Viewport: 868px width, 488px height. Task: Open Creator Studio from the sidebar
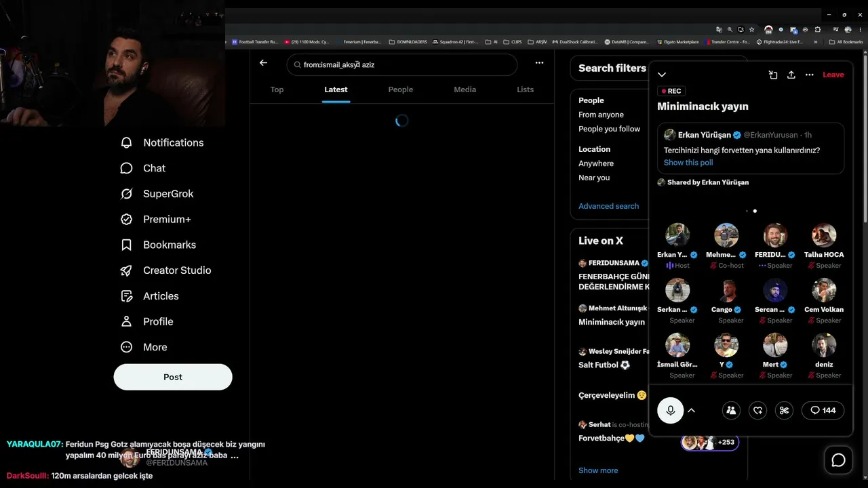[165, 270]
